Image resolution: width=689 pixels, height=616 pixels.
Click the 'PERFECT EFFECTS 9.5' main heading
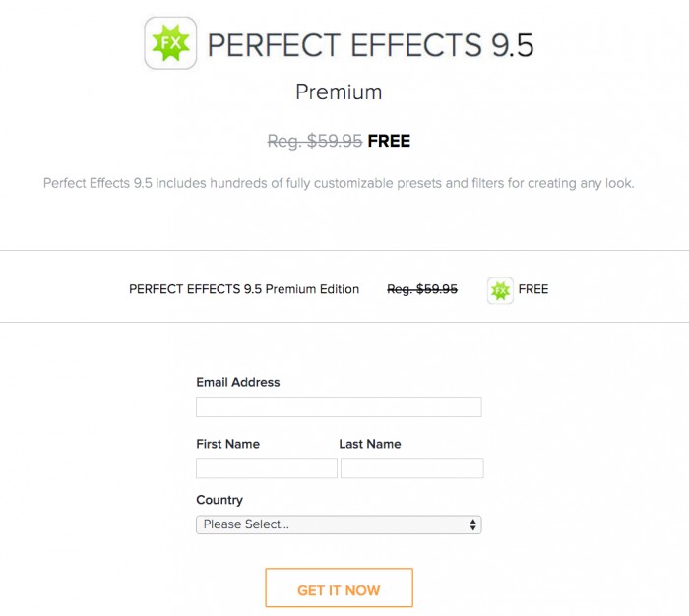(371, 46)
